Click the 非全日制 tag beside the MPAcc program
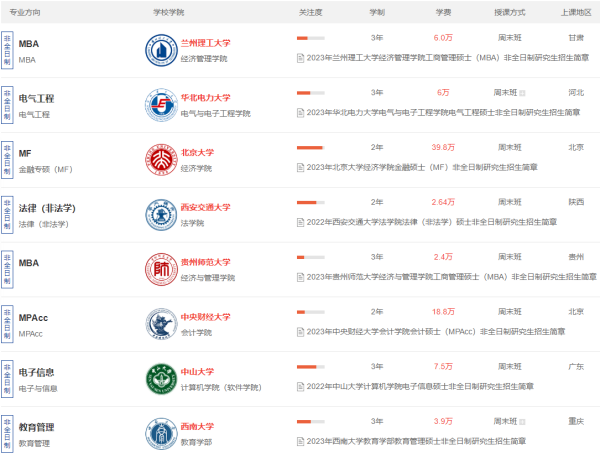Screen dimensions: 600x461 pos(8,324)
